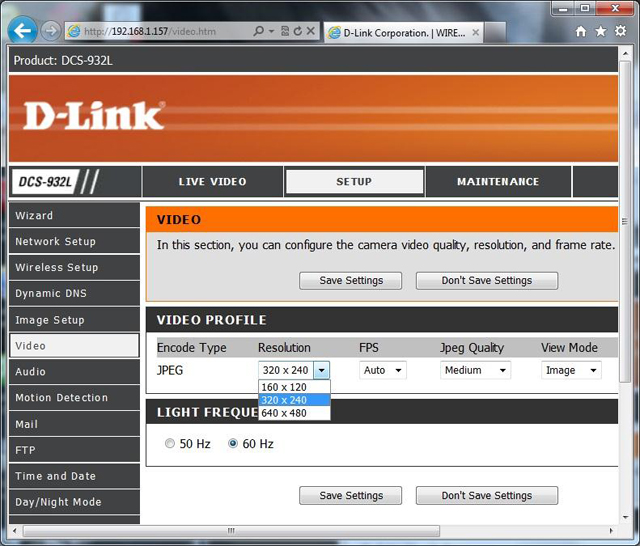Open FTP settings in sidebar
Image resolution: width=640 pixels, height=546 pixels.
pyautogui.click(x=74, y=450)
